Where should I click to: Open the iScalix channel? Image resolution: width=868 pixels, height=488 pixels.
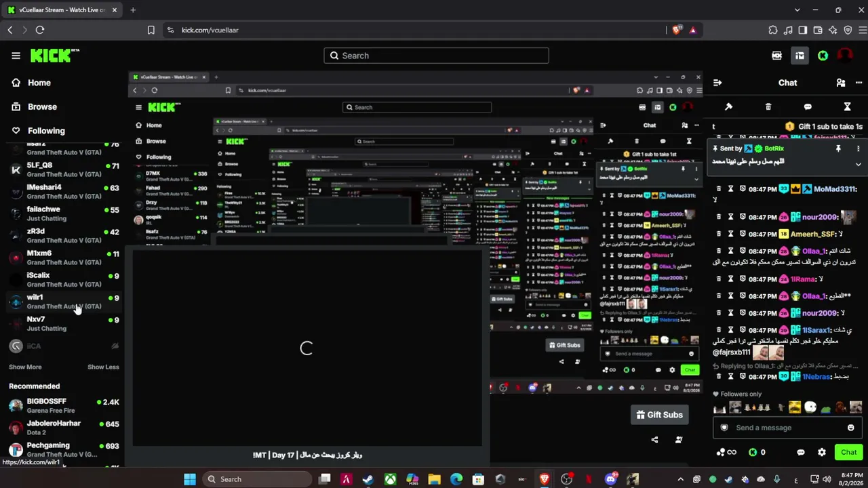pos(64,279)
